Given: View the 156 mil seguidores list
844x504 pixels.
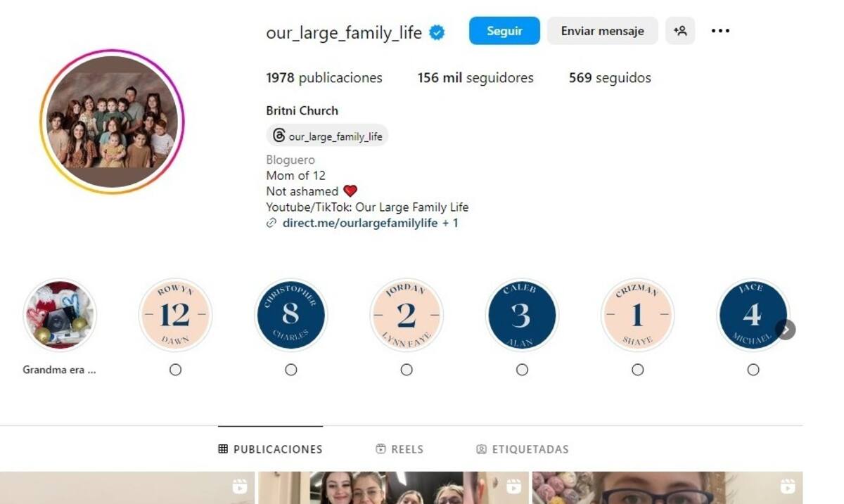Looking at the screenshot, I should [x=475, y=78].
